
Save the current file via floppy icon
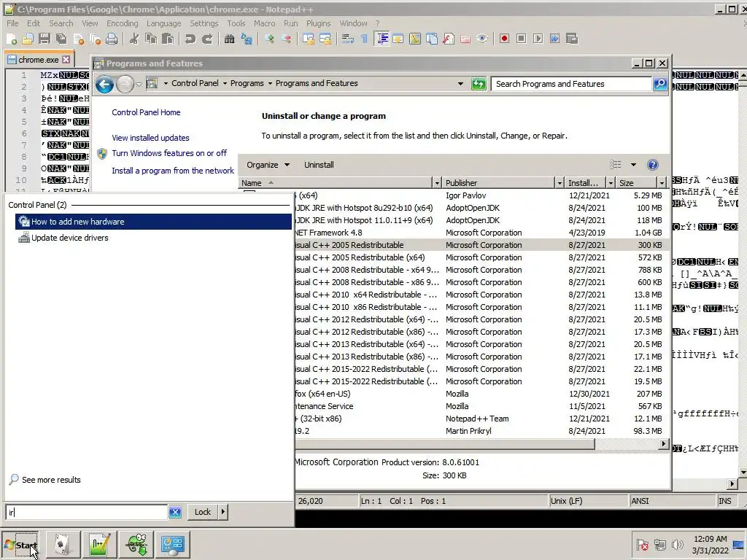44,39
